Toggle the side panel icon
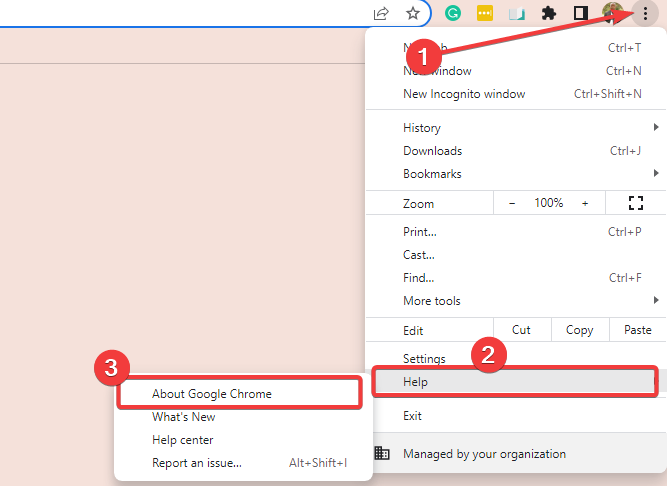 (x=581, y=14)
